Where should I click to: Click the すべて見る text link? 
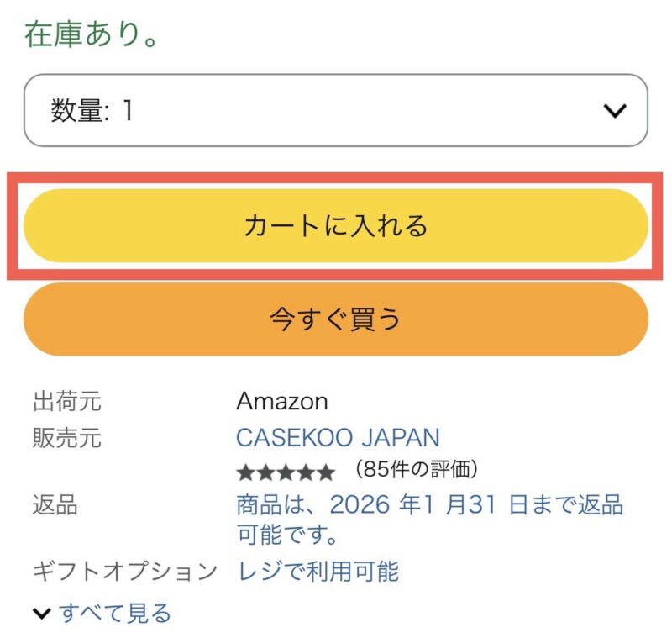115,613
